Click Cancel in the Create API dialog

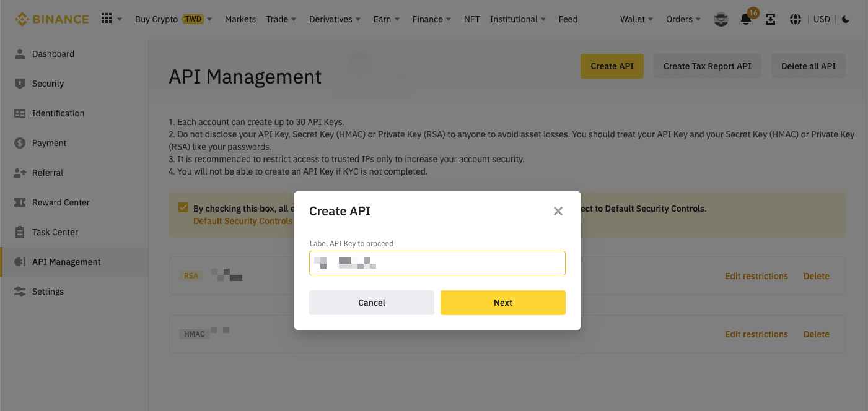[372, 303]
